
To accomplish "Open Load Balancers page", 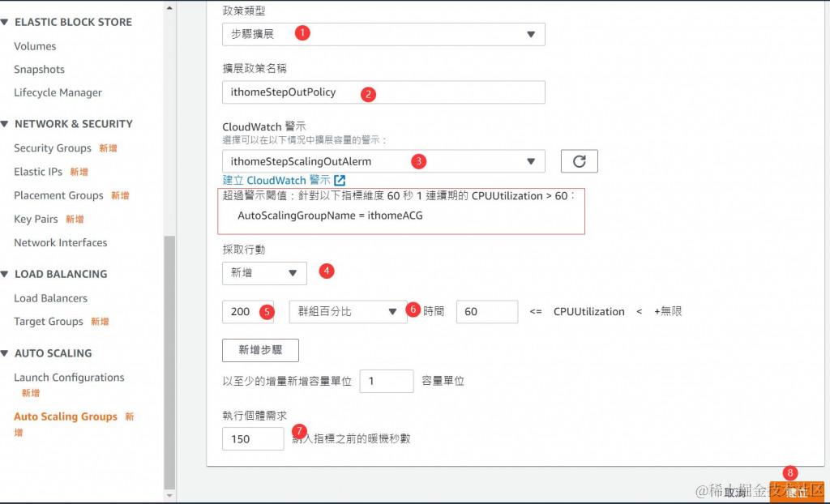I will pos(50,298).
